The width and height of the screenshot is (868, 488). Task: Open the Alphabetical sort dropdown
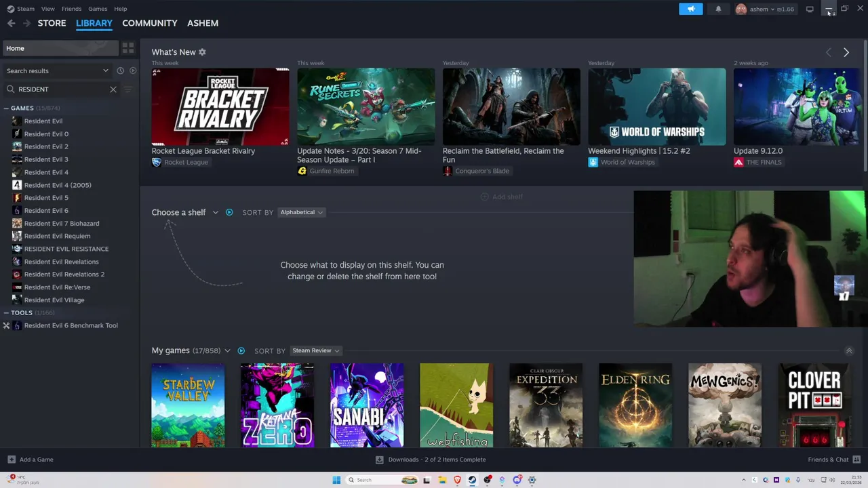point(302,212)
